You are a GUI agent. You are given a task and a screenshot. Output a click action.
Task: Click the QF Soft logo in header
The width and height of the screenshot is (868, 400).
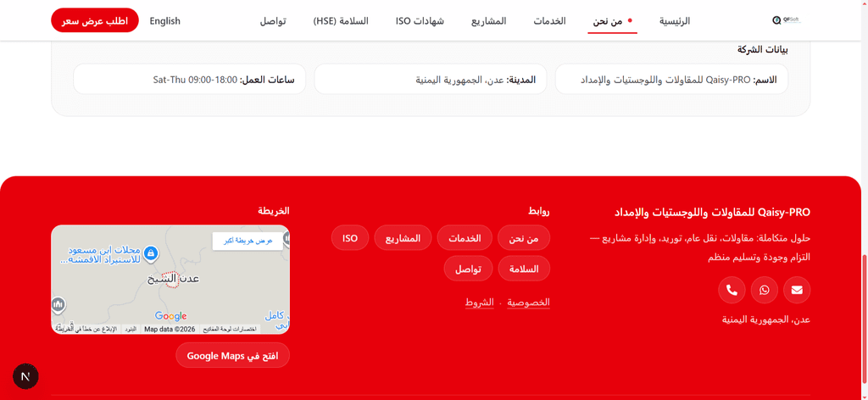787,20
